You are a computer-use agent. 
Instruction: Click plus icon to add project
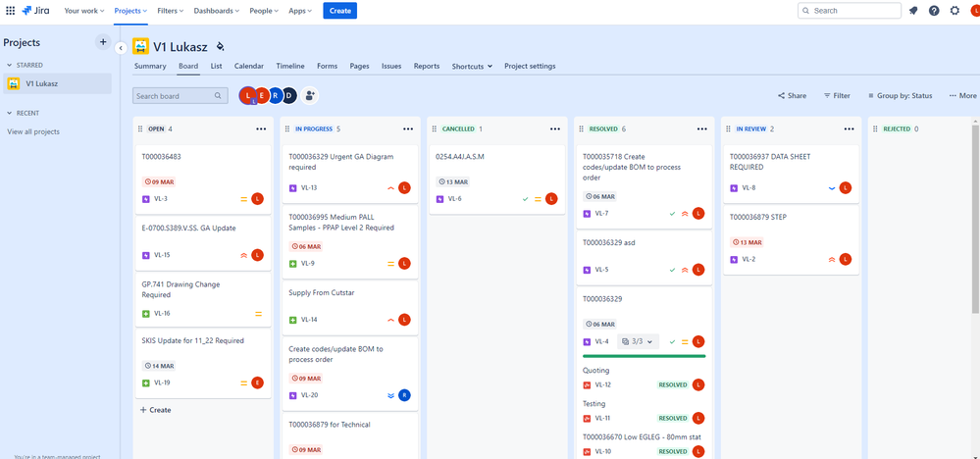pyautogui.click(x=102, y=42)
